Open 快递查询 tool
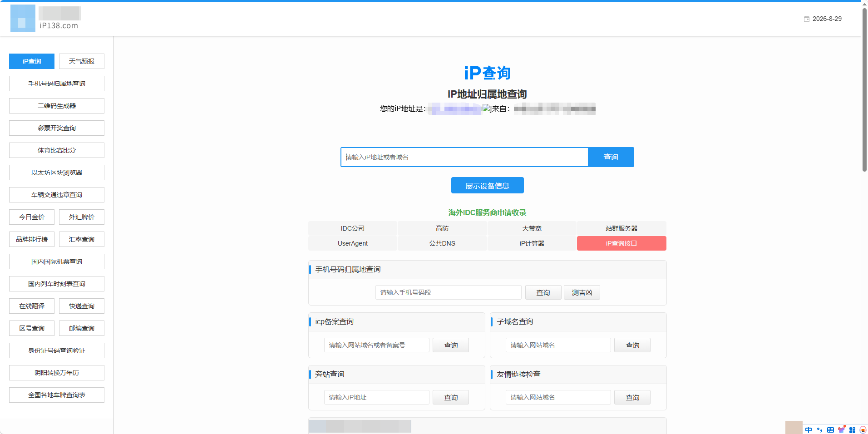 (x=82, y=306)
